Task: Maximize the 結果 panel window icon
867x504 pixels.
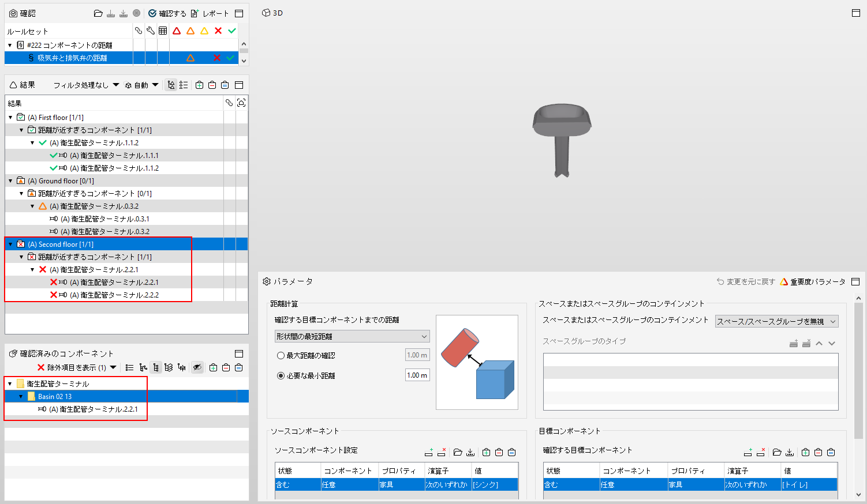Action: coord(239,85)
